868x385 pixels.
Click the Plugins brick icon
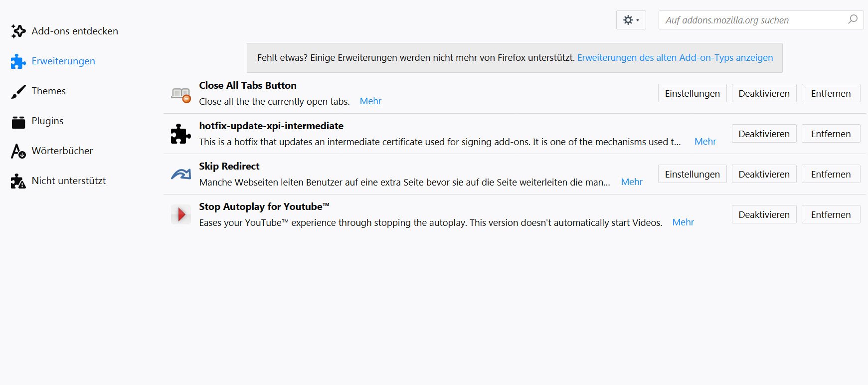tap(18, 122)
